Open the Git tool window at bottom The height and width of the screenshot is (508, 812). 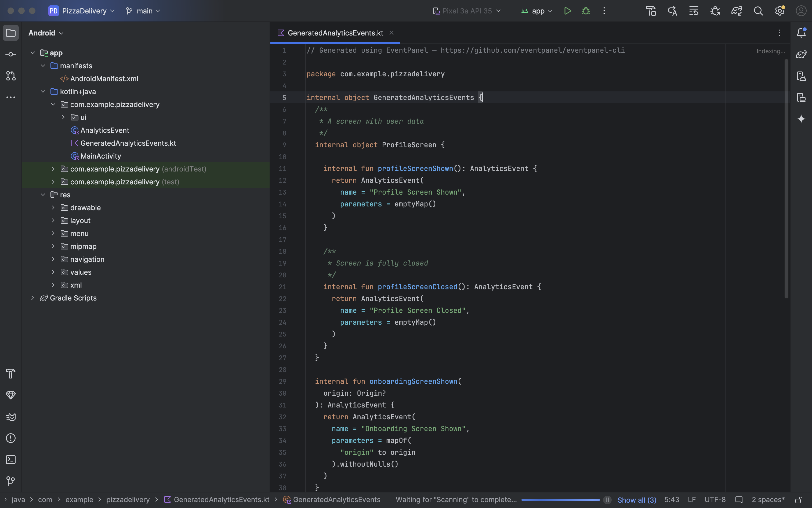point(11,481)
